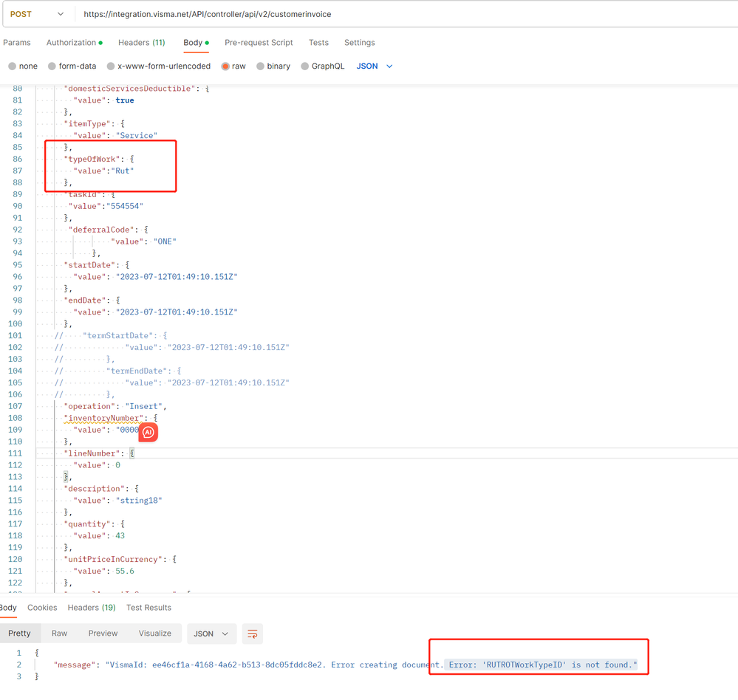Select the none body type radio
Image resolution: width=738 pixels, height=700 pixels.
[13, 66]
